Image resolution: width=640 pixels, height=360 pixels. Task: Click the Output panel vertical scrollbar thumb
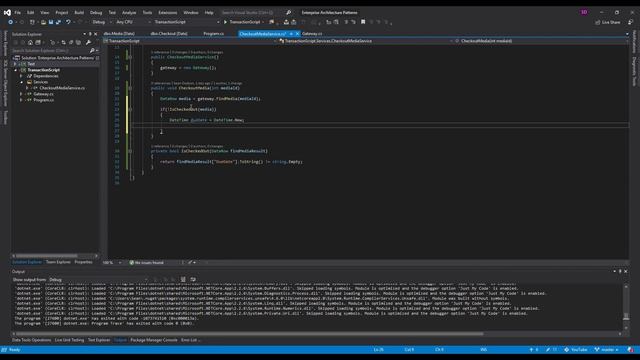coord(626,317)
